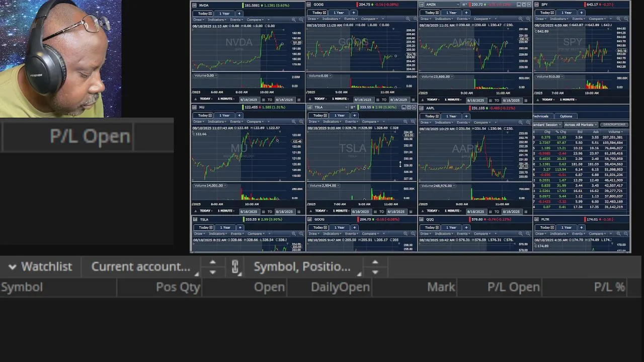The image size is (644, 362).
Task: Click the AAPL panel chart icon
Action: tap(422, 108)
